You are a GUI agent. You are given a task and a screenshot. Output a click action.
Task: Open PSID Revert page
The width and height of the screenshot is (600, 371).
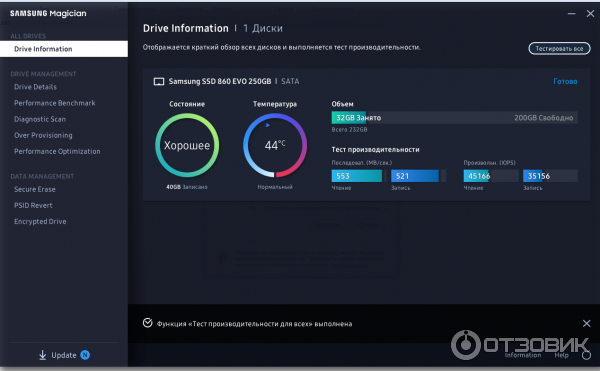pyautogui.click(x=33, y=205)
